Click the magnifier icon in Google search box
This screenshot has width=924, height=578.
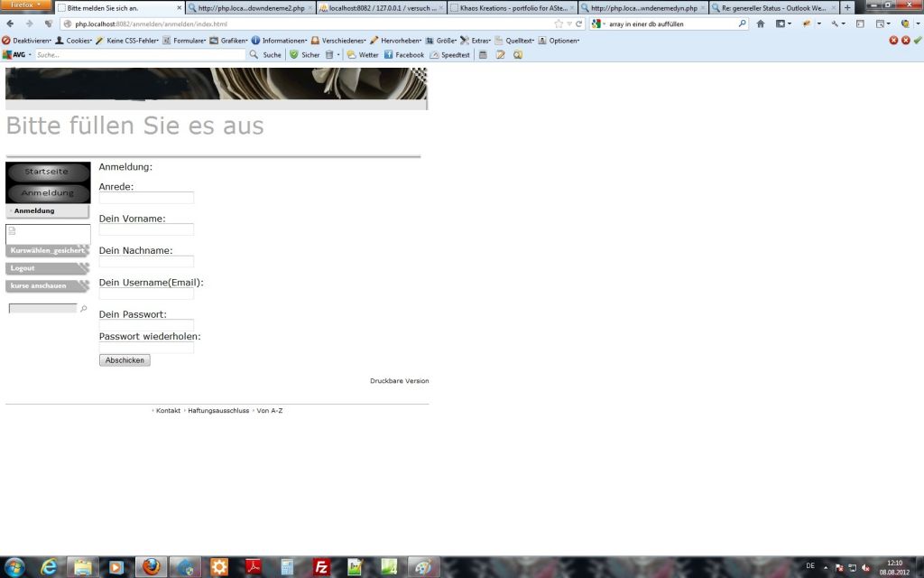743,23
